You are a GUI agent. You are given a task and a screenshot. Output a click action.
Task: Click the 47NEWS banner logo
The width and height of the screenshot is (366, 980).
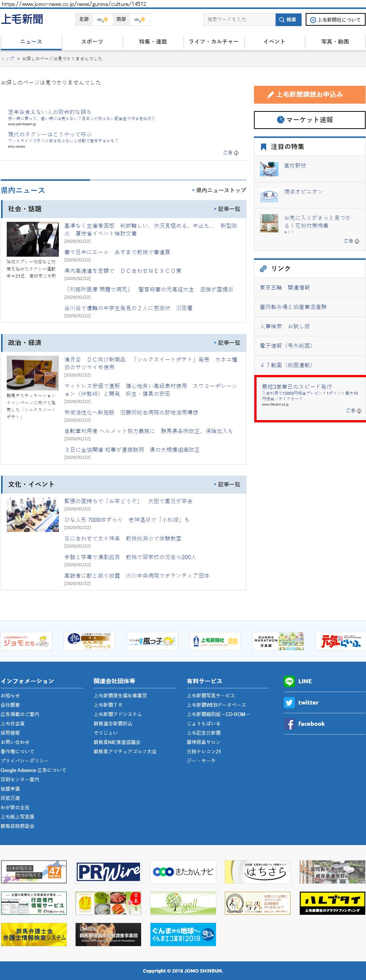click(34, 872)
